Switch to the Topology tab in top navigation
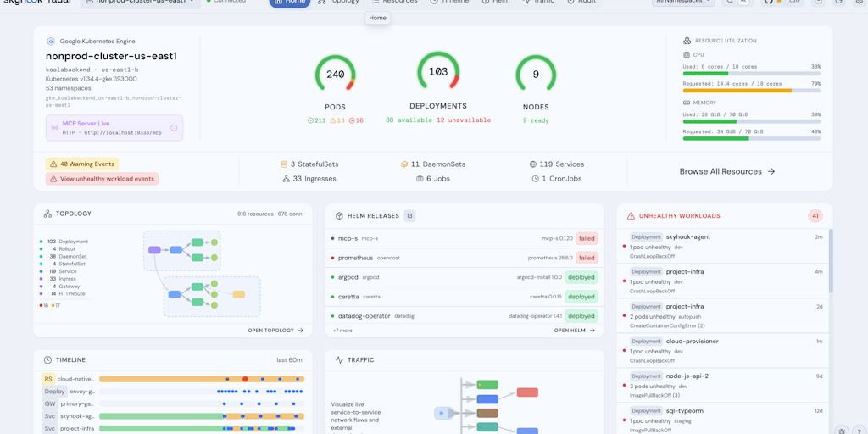The height and width of the screenshot is (434, 868). 338,3
